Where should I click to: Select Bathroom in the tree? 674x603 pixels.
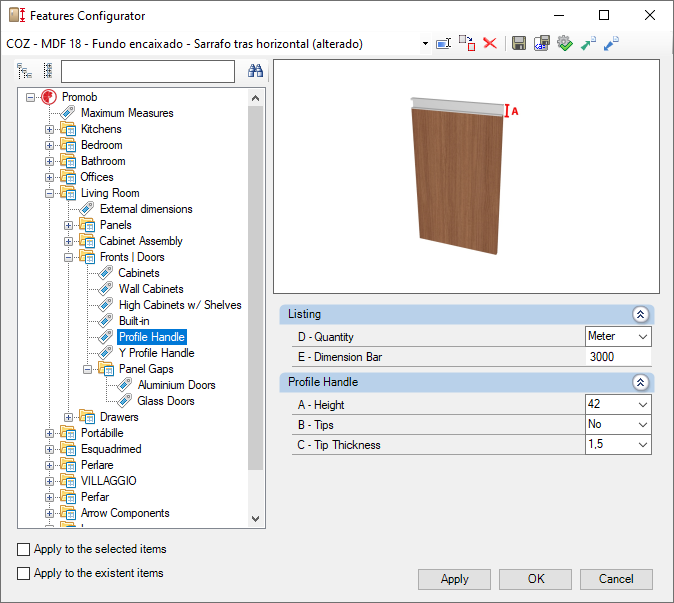coord(103,161)
